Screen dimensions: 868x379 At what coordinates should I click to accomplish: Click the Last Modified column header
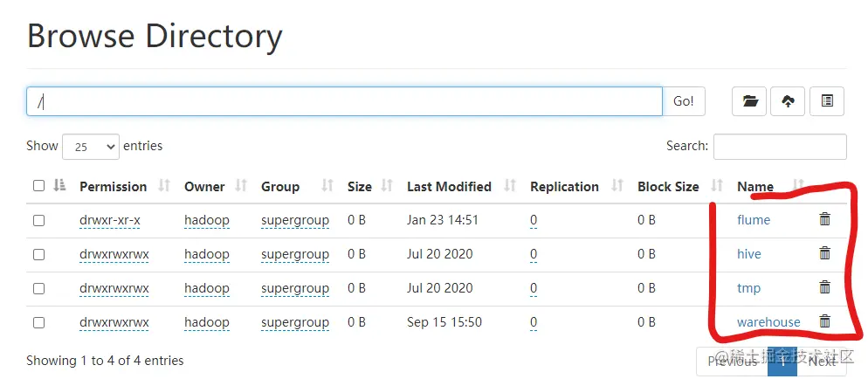449,187
